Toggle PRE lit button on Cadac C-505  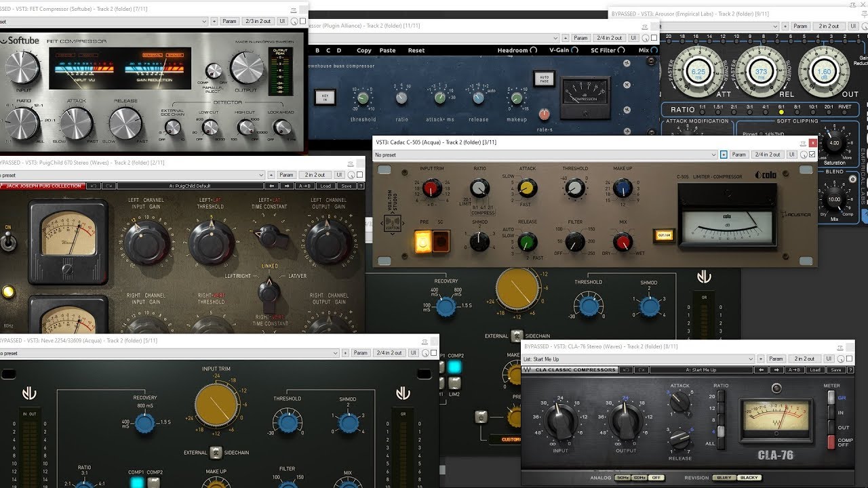[423, 241]
